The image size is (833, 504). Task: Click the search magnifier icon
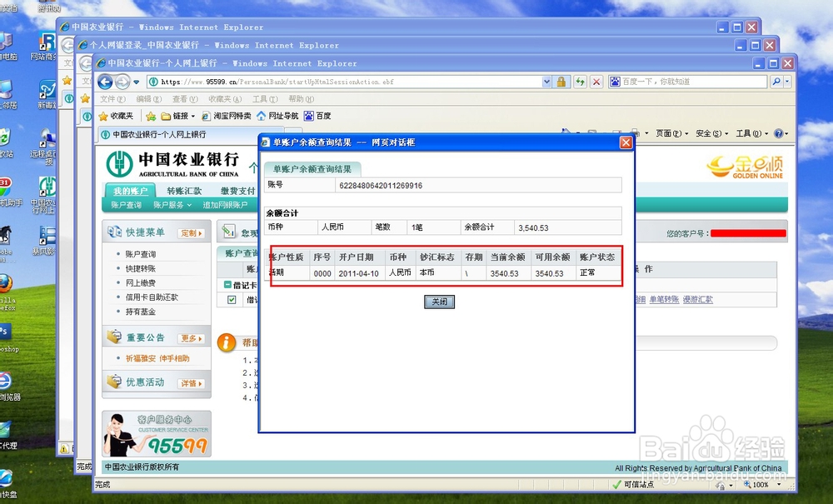click(x=776, y=82)
